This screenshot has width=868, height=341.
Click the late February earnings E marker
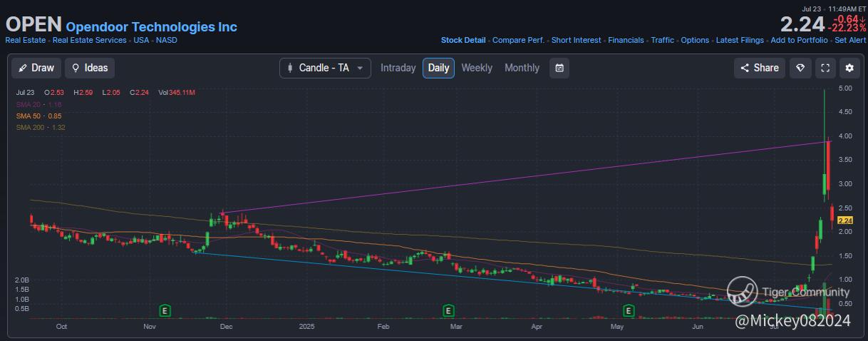(448, 310)
